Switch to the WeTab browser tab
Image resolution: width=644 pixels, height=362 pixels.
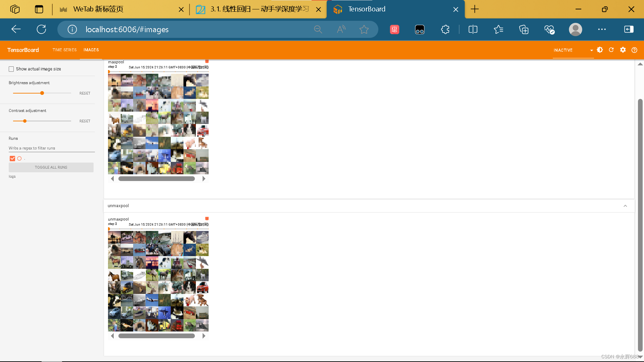click(98, 9)
